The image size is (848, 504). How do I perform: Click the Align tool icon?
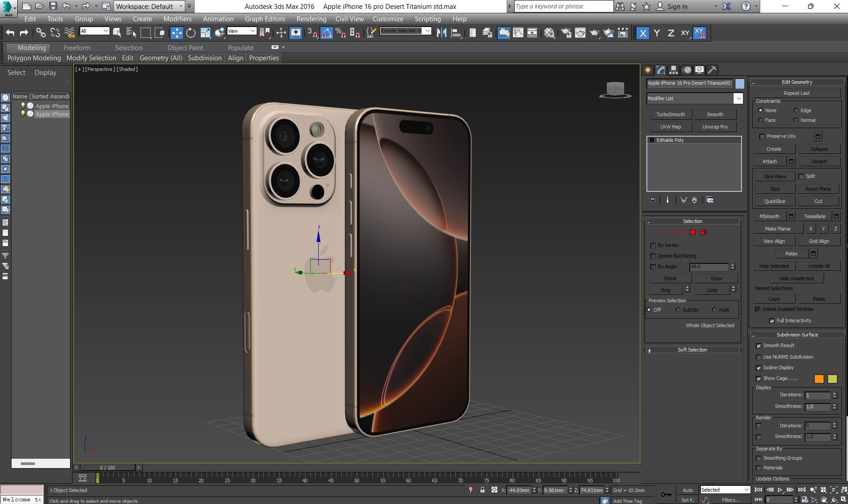[456, 33]
